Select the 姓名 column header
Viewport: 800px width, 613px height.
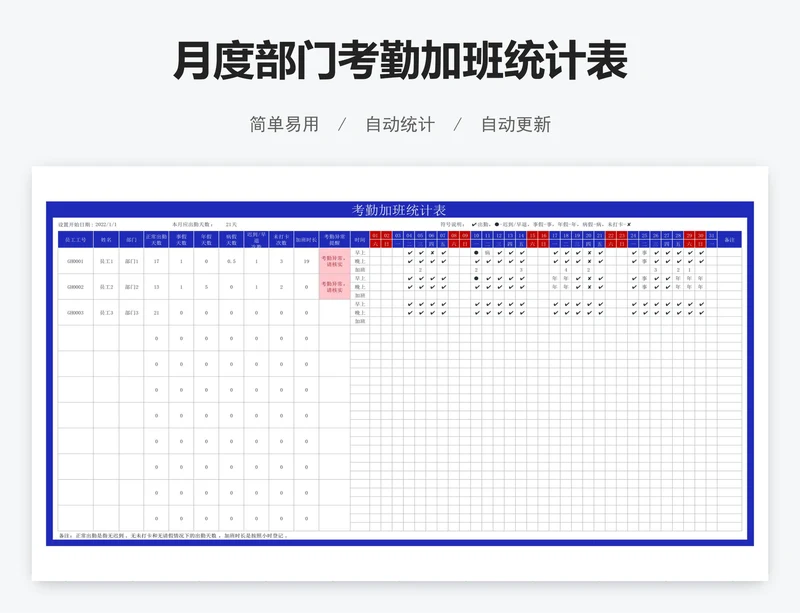[106, 240]
